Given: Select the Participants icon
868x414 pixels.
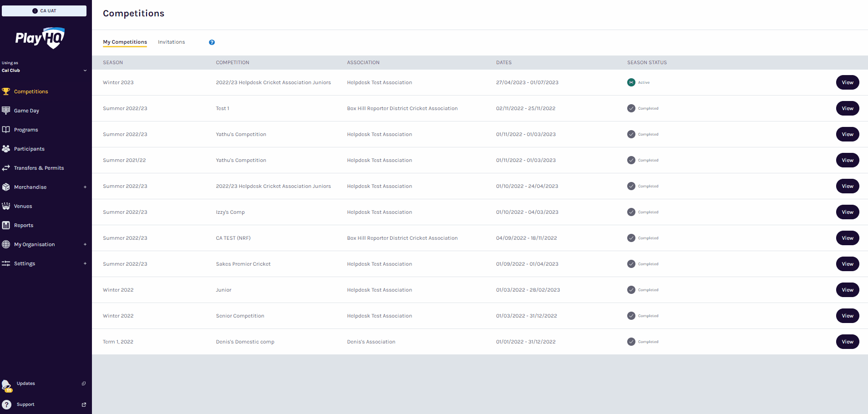Looking at the screenshot, I should coord(6,148).
